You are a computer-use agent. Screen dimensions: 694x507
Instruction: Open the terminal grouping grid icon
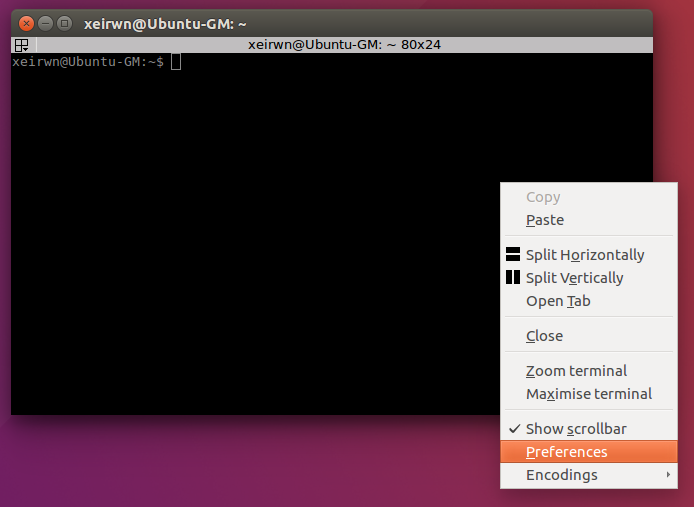tap(22, 45)
